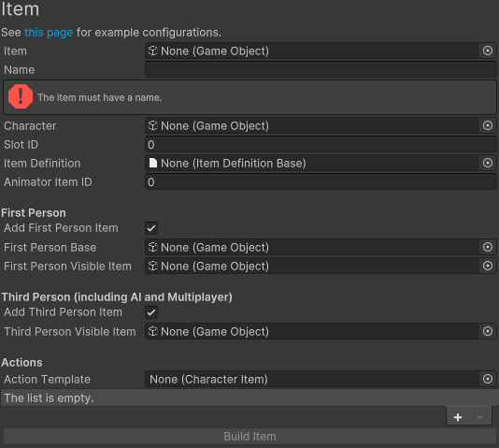Select the empty actions list area
The image size is (499, 448).
coord(249,397)
